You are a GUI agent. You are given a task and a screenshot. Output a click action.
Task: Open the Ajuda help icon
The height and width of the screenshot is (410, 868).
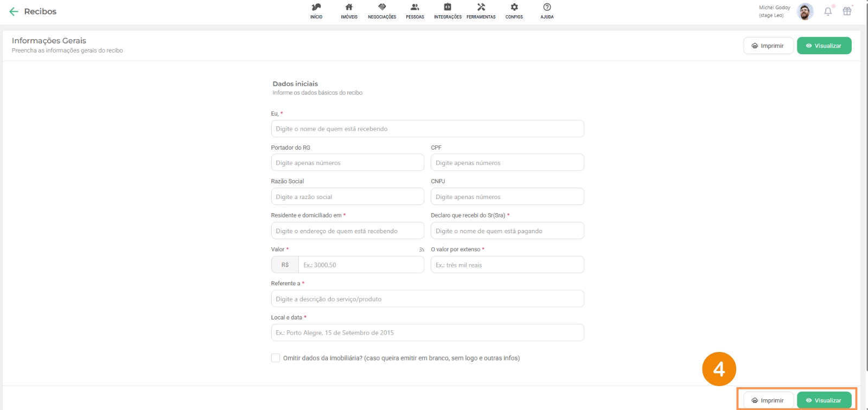(547, 8)
